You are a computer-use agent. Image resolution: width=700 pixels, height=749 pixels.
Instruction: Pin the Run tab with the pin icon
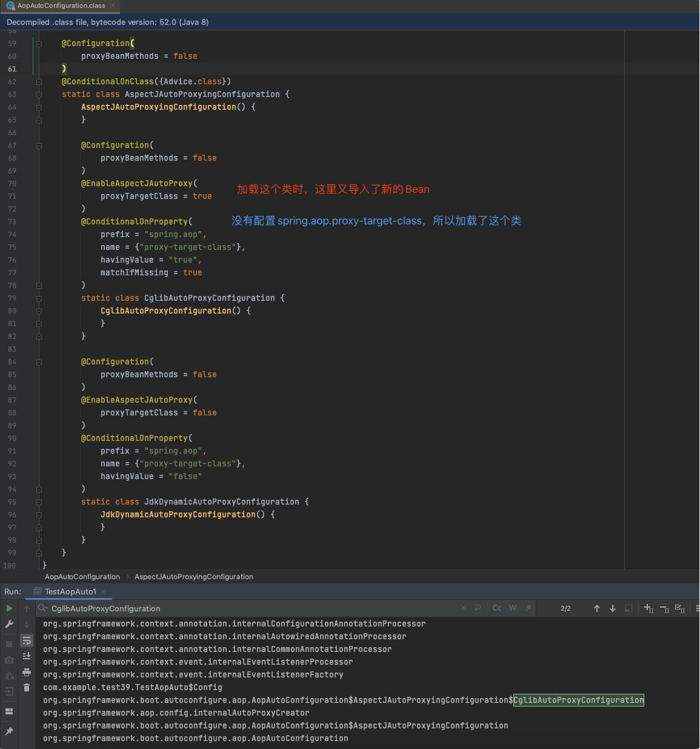tap(9, 731)
